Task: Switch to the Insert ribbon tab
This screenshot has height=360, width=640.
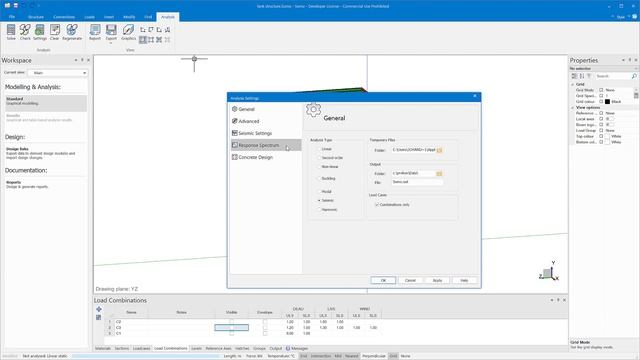Action: 109,17
